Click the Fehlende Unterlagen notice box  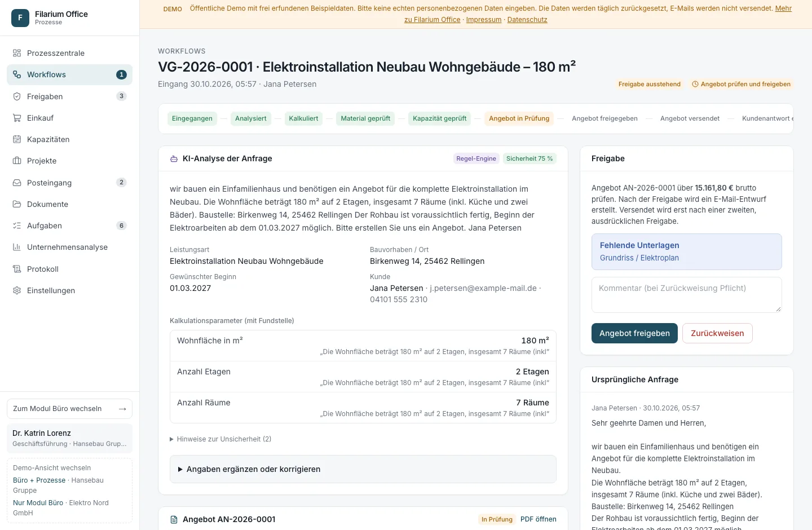coord(687,251)
